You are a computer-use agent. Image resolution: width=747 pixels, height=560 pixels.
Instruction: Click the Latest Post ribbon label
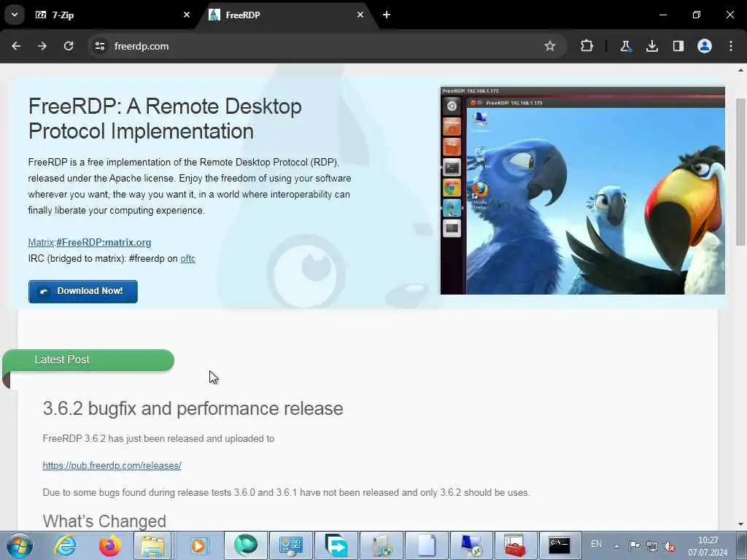pyautogui.click(x=62, y=359)
